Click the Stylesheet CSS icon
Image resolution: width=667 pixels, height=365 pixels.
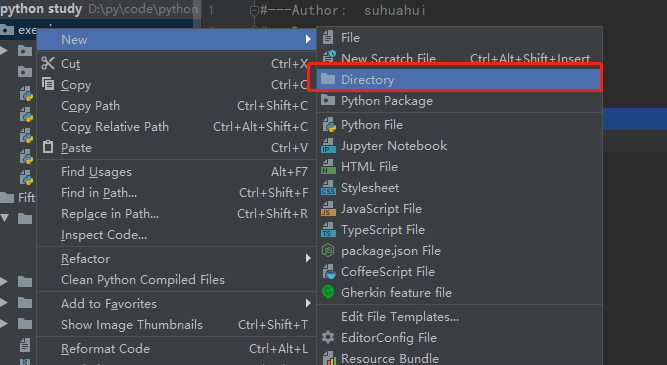[x=328, y=188]
